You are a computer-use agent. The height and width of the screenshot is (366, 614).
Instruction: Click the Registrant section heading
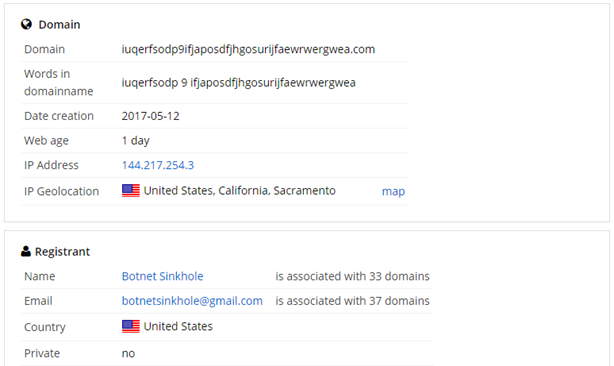pos(62,252)
